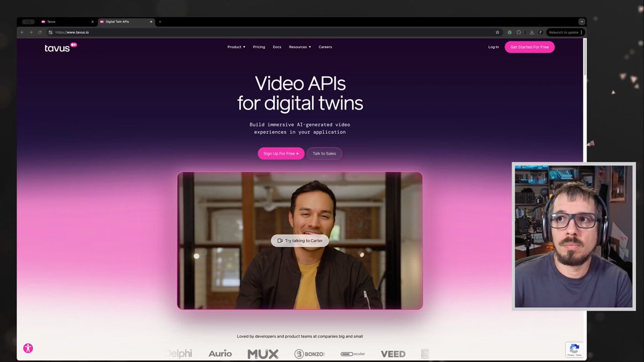
Task: Open a new tab with the plus icon
Action: [x=160, y=21]
